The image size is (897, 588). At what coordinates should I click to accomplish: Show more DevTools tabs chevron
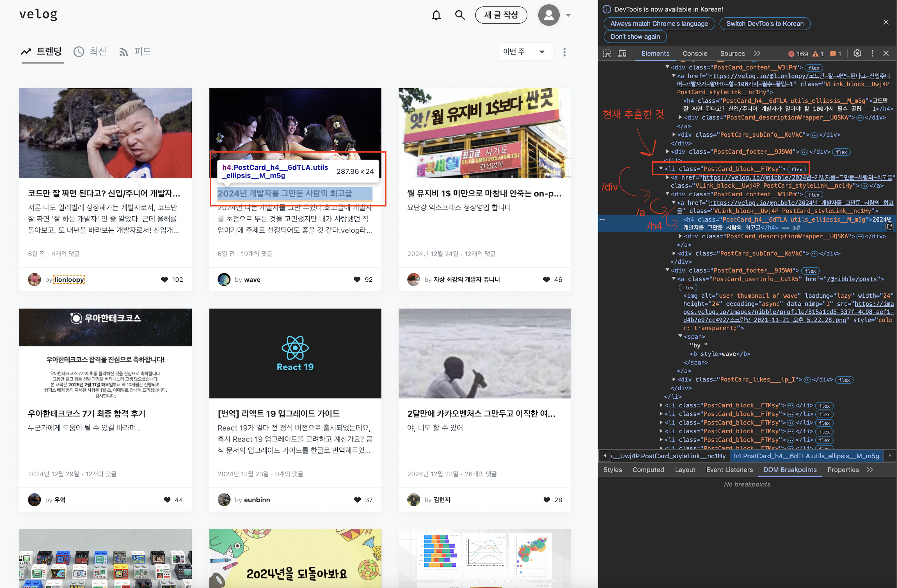(757, 54)
